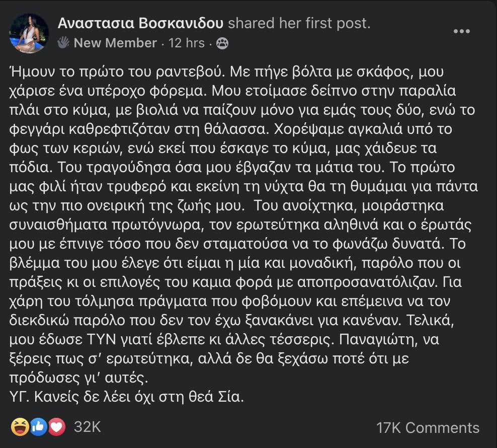Click the line starting 'πρόδωσες γι' αυτές'
This screenshot has width=497, height=448.
tap(78, 378)
